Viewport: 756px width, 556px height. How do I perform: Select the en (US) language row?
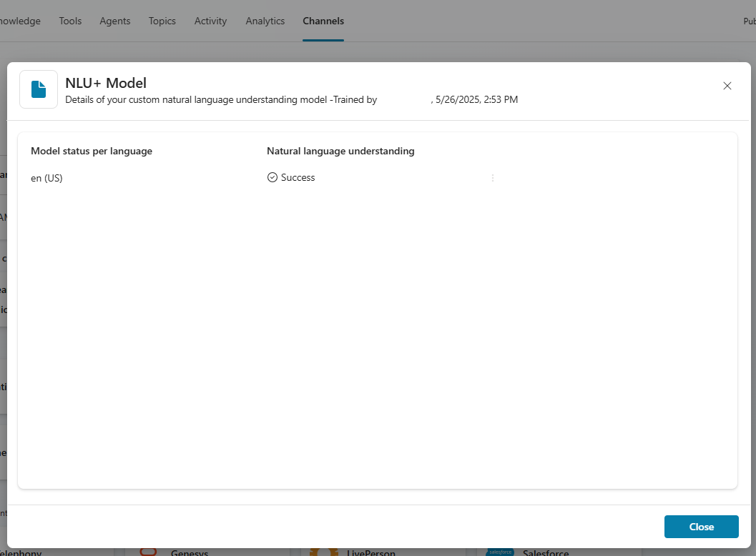[46, 177]
